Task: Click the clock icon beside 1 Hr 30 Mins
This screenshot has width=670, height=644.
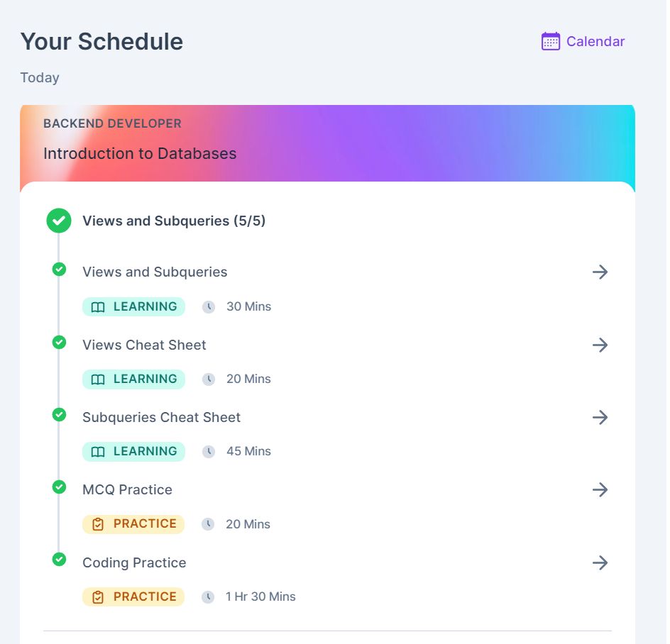Action: pos(208,596)
